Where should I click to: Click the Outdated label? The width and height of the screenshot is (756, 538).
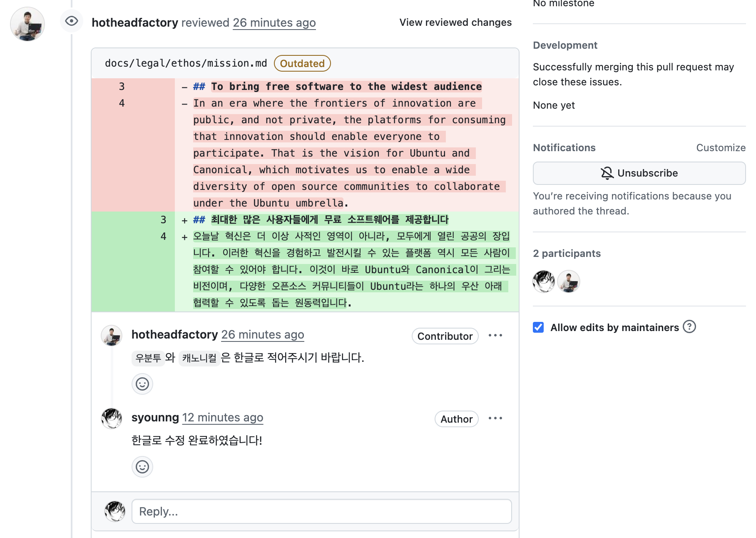pyautogui.click(x=302, y=63)
